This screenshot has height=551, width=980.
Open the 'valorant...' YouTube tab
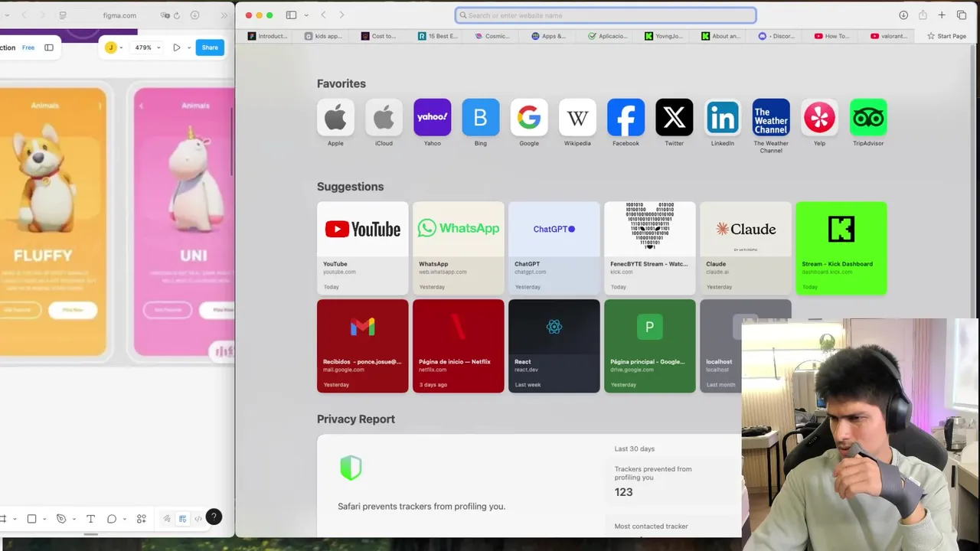(889, 36)
